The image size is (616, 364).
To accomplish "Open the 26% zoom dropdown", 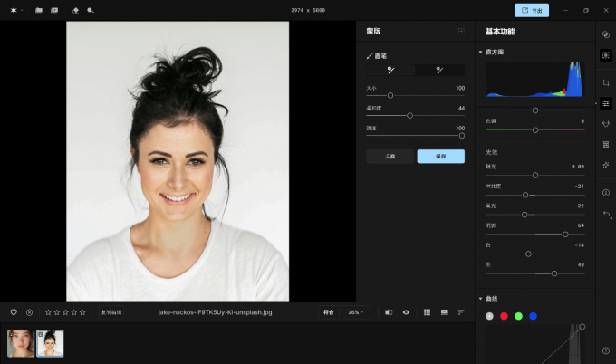I will tap(356, 312).
